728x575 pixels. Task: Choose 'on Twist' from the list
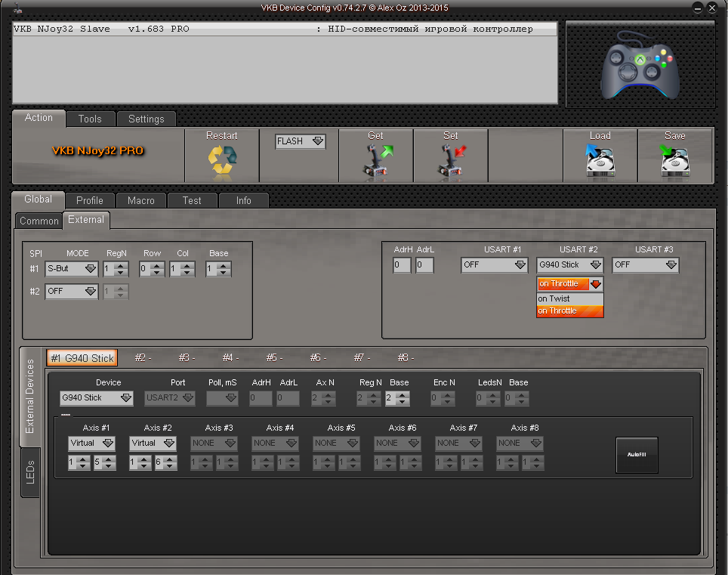coord(569,298)
